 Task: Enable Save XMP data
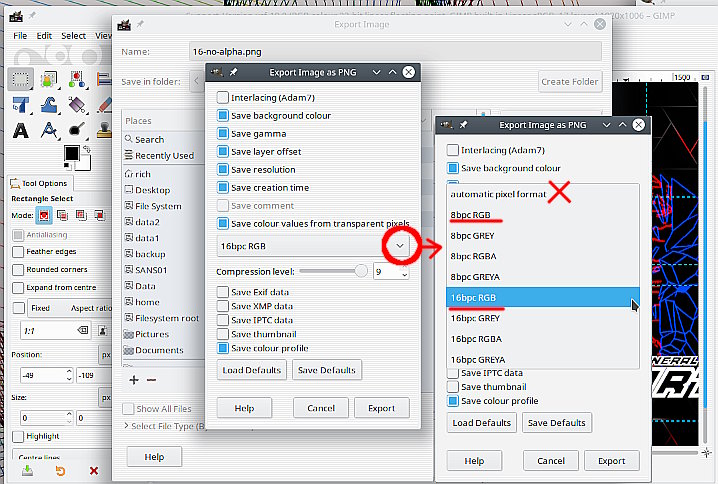click(223, 306)
